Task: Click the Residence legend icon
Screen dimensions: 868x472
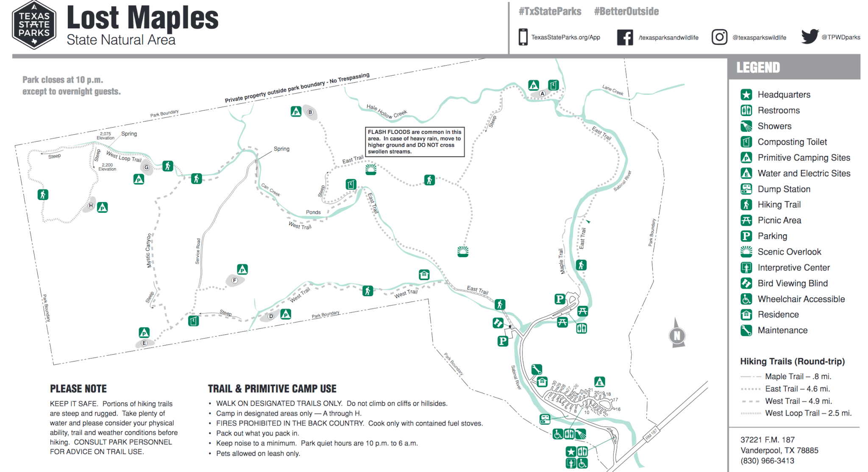Action: [746, 314]
